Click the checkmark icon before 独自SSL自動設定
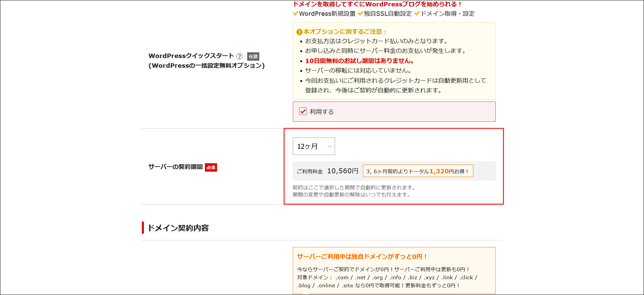This screenshot has width=644, height=295. (x=360, y=13)
